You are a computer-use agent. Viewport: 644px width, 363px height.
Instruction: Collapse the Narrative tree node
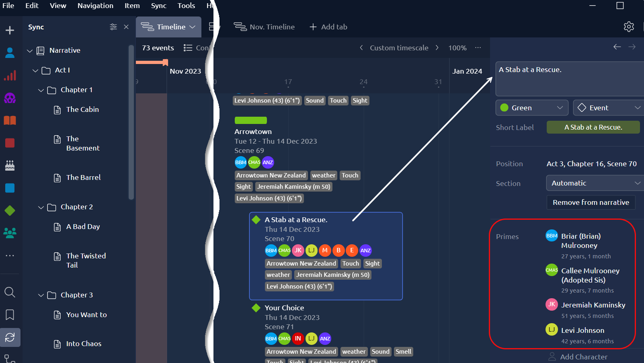click(x=30, y=51)
